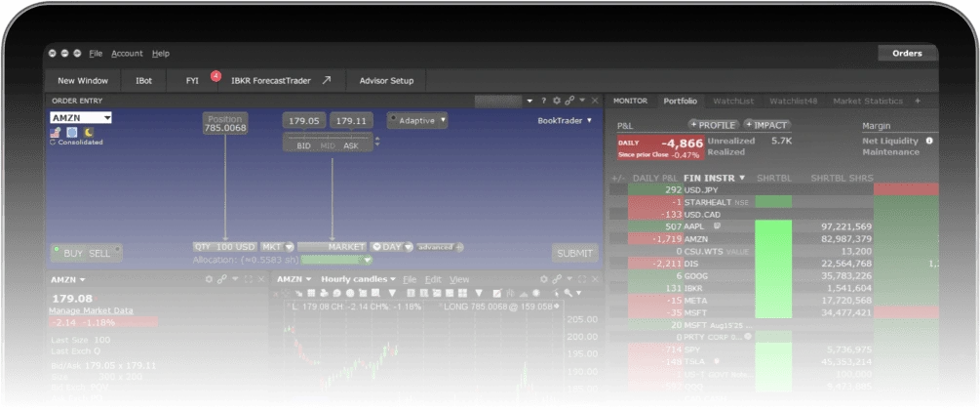980x410 pixels.
Task: Switch to the WatchList tab
Action: pos(733,101)
